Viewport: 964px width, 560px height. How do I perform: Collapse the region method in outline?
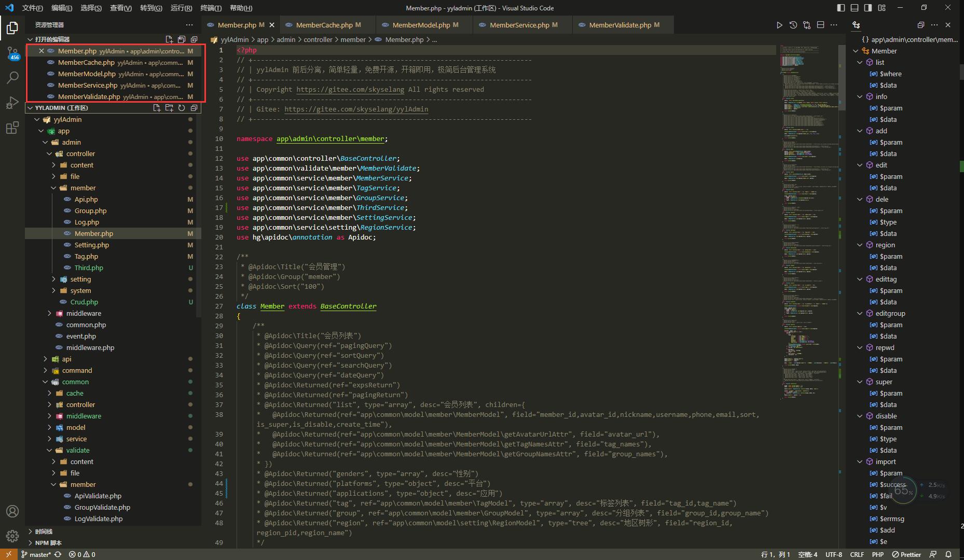pos(860,245)
